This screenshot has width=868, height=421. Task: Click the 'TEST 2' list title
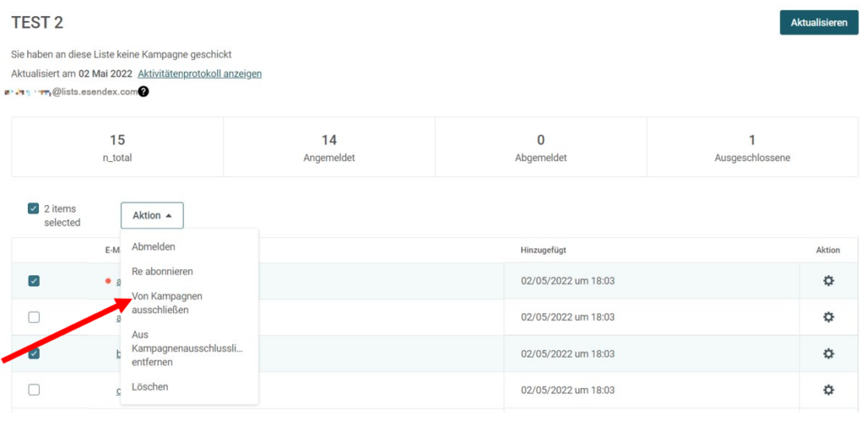[37, 23]
